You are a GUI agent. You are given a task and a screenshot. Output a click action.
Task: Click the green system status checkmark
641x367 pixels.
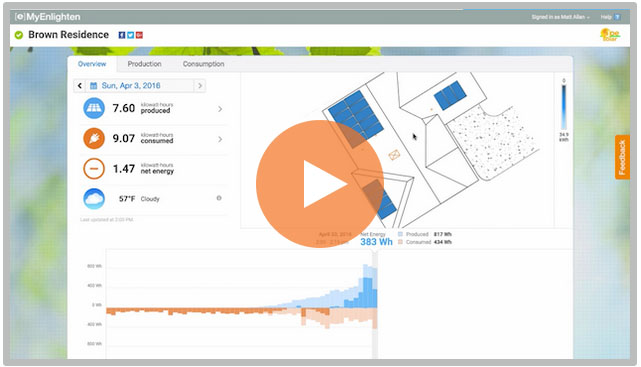click(x=19, y=35)
